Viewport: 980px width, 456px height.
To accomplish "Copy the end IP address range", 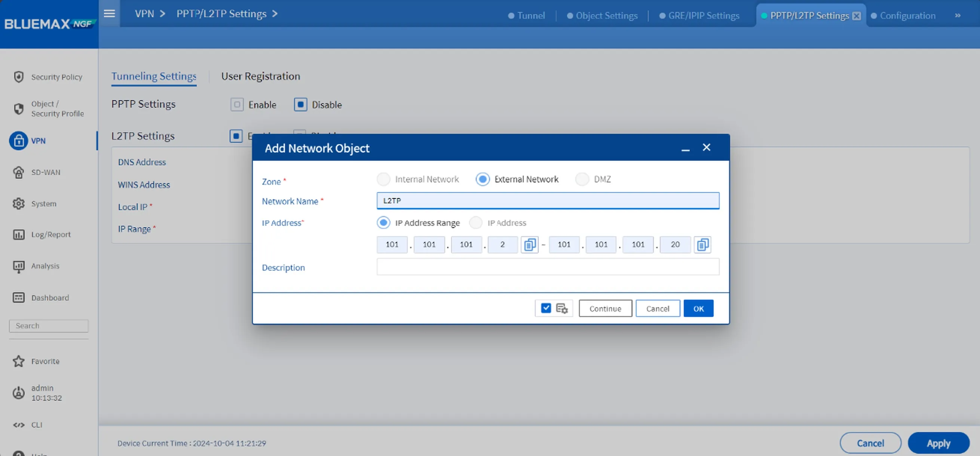I will pyautogui.click(x=702, y=244).
